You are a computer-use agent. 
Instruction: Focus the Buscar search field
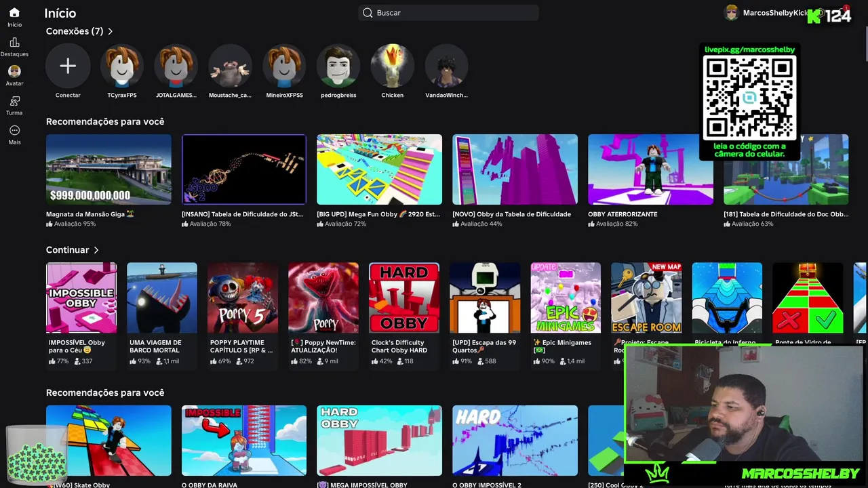pyautogui.click(x=448, y=13)
